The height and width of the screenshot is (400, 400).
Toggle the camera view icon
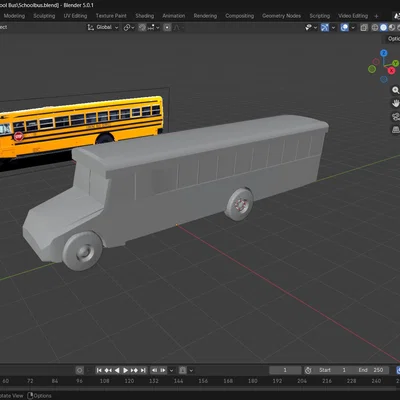[395, 116]
